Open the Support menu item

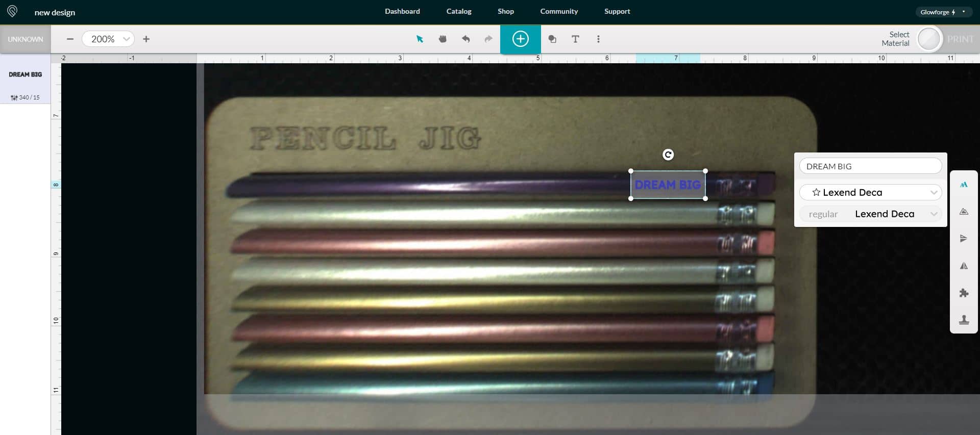617,11
